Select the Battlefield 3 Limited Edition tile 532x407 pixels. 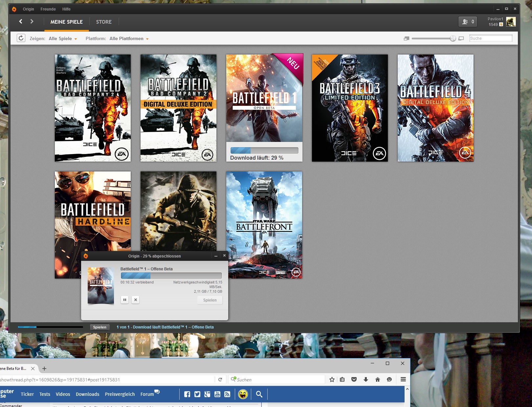350,108
